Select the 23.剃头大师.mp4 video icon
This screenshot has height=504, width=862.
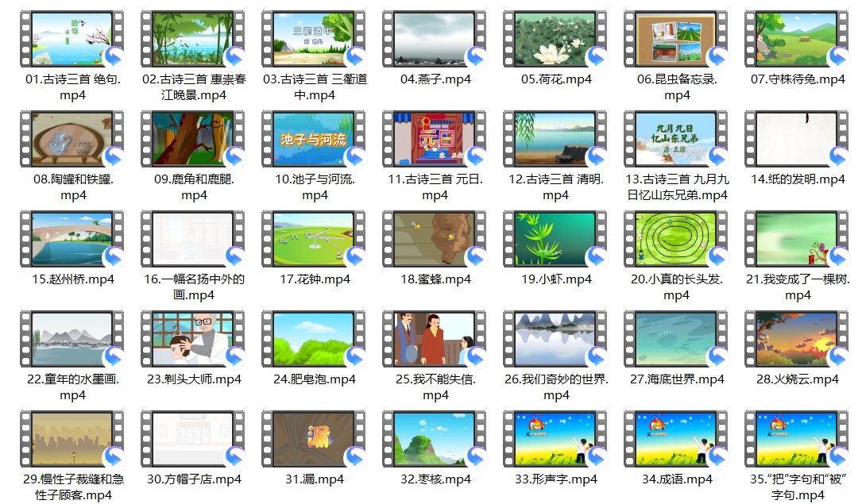point(193,338)
